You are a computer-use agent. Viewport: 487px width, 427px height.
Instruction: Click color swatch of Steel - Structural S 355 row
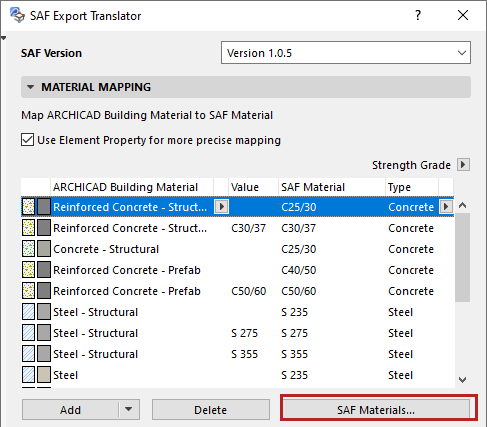[x=44, y=354]
